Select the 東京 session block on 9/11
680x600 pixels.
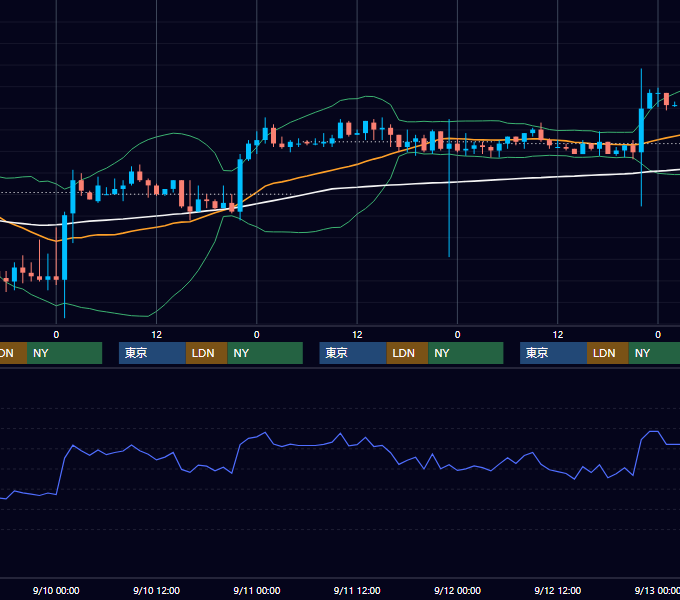353,353
